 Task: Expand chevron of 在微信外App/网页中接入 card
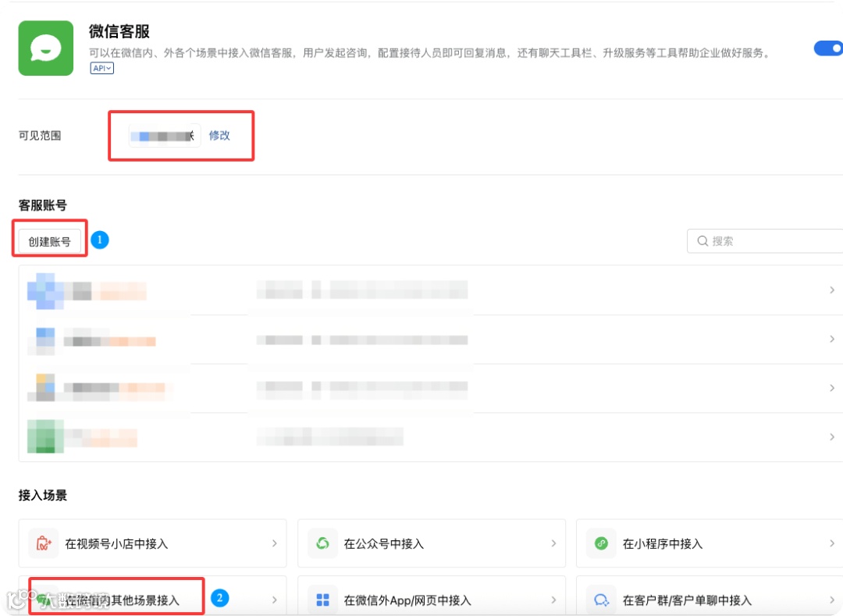(553, 600)
